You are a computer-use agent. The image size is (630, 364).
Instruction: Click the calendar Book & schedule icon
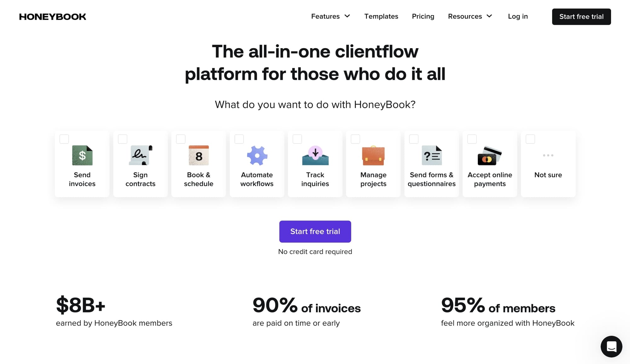(x=199, y=155)
